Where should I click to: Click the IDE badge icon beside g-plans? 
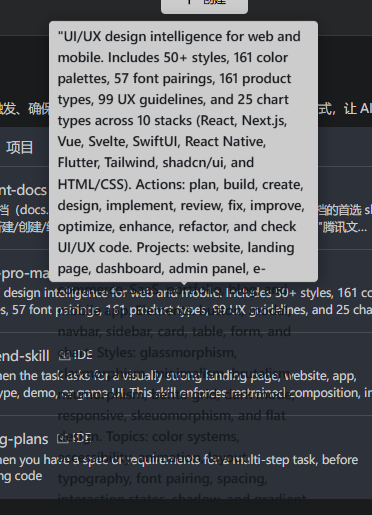(x=63, y=438)
